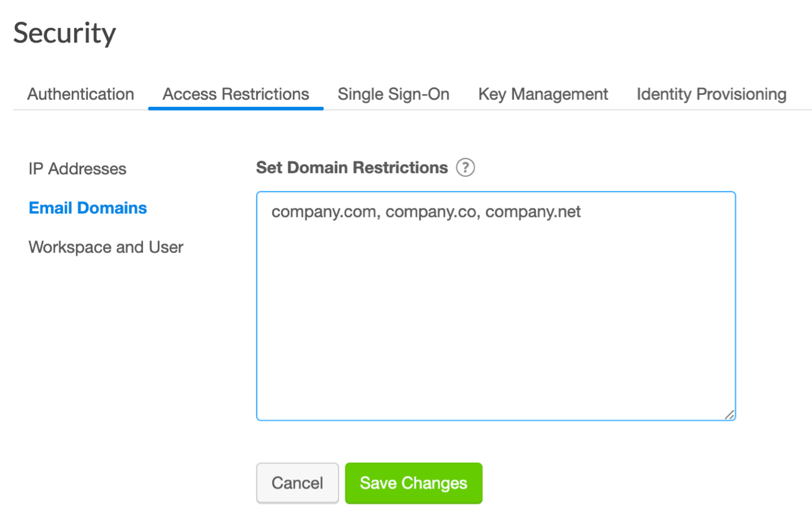Click on company.net in the domain list
The height and width of the screenshot is (531, 812).
(x=533, y=212)
